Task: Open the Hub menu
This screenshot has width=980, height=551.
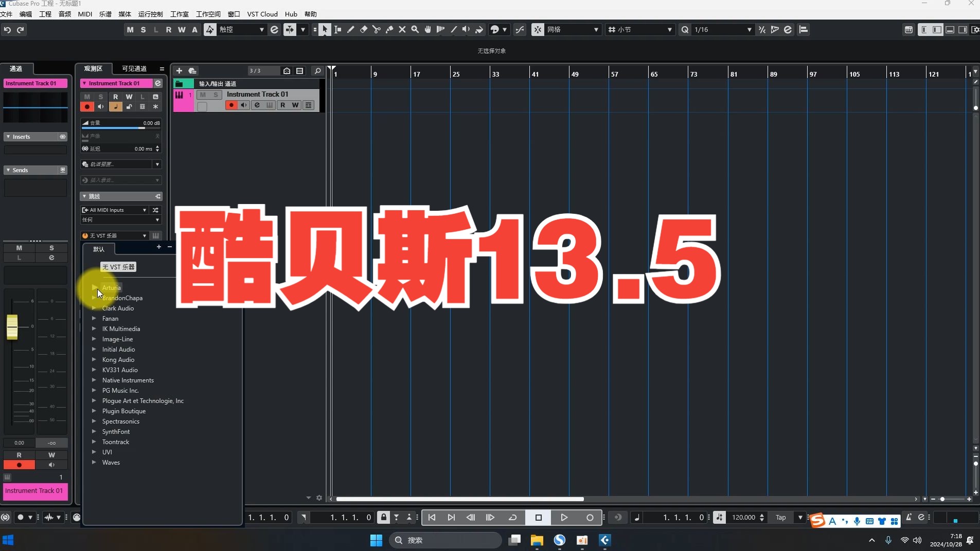Action: [291, 14]
